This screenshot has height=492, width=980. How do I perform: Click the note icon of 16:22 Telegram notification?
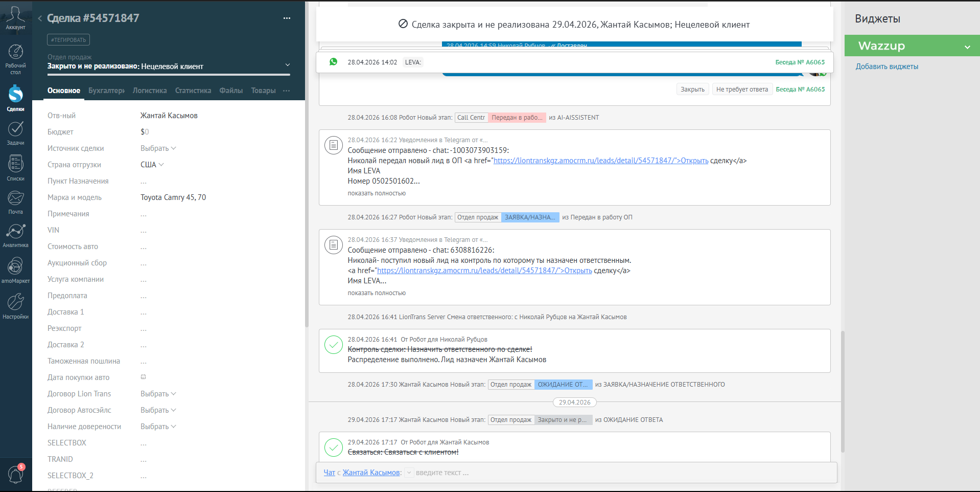coord(334,145)
